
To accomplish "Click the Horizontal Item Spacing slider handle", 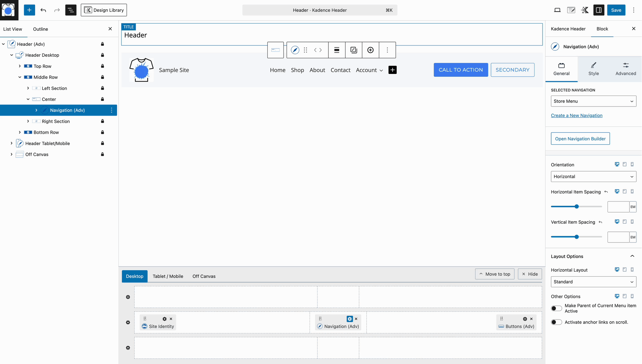I will (x=577, y=206).
